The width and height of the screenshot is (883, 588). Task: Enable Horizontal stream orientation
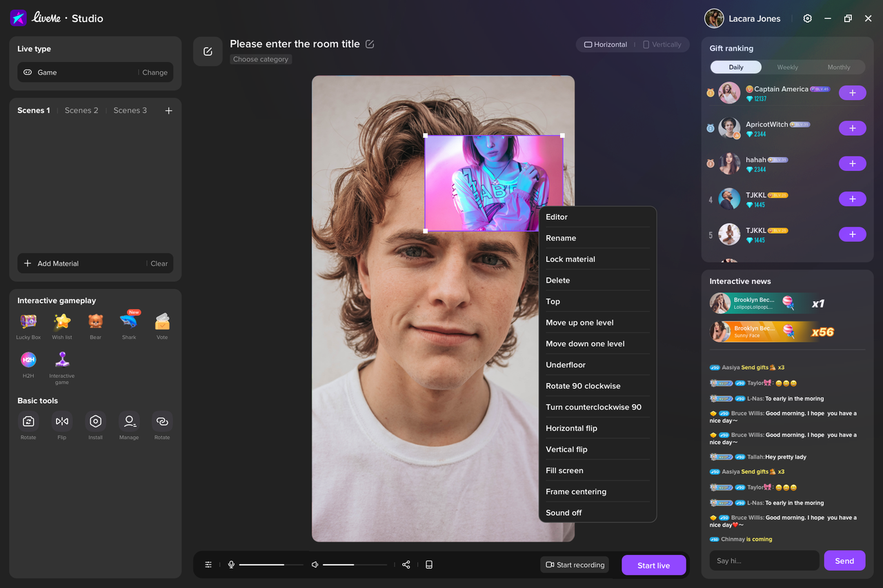[x=605, y=44]
